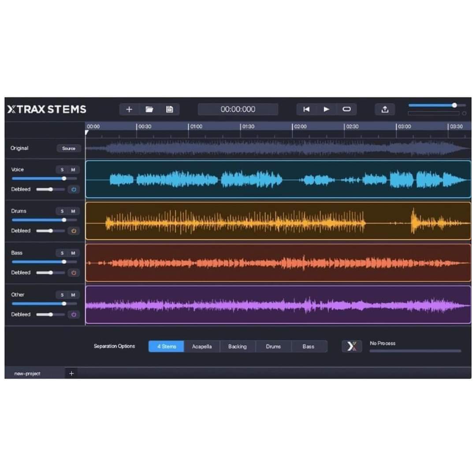This screenshot has width=476, height=476.
Task: Click the 00:00:000 time display
Action: (238, 109)
